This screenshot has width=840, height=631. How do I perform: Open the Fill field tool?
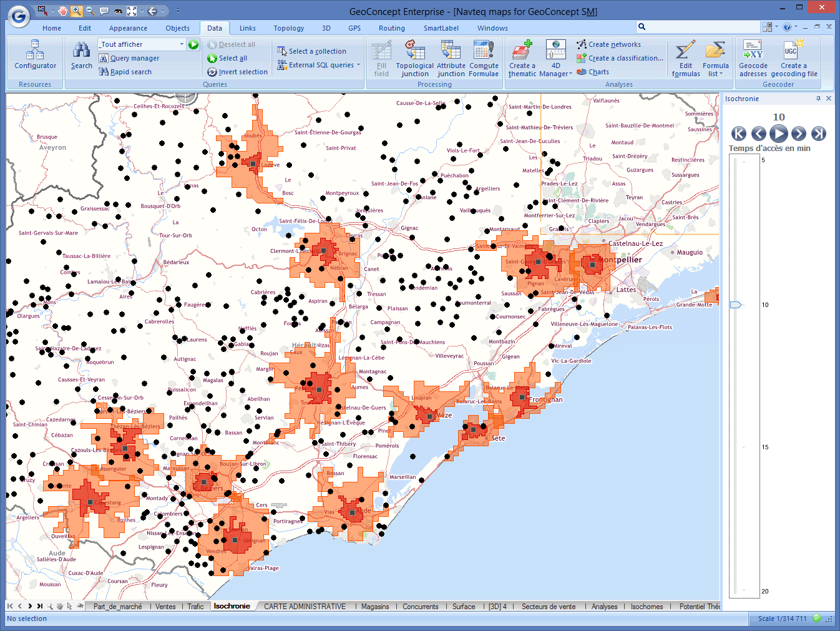[381, 58]
